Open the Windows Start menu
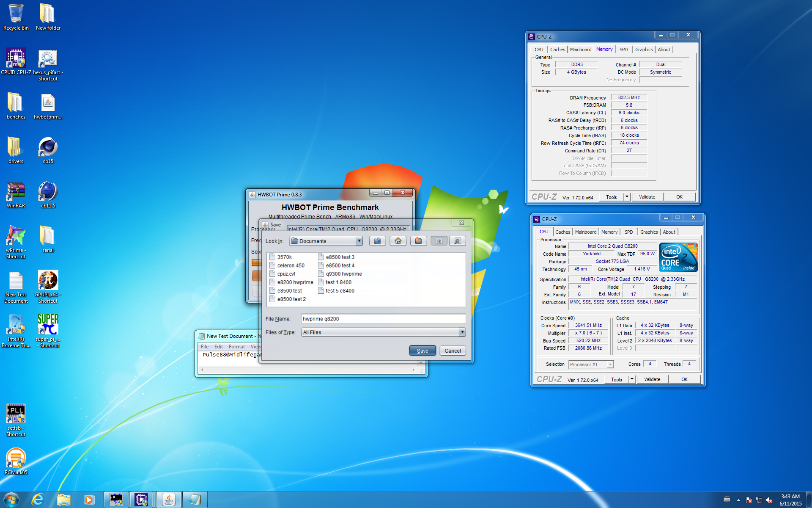 click(x=11, y=500)
